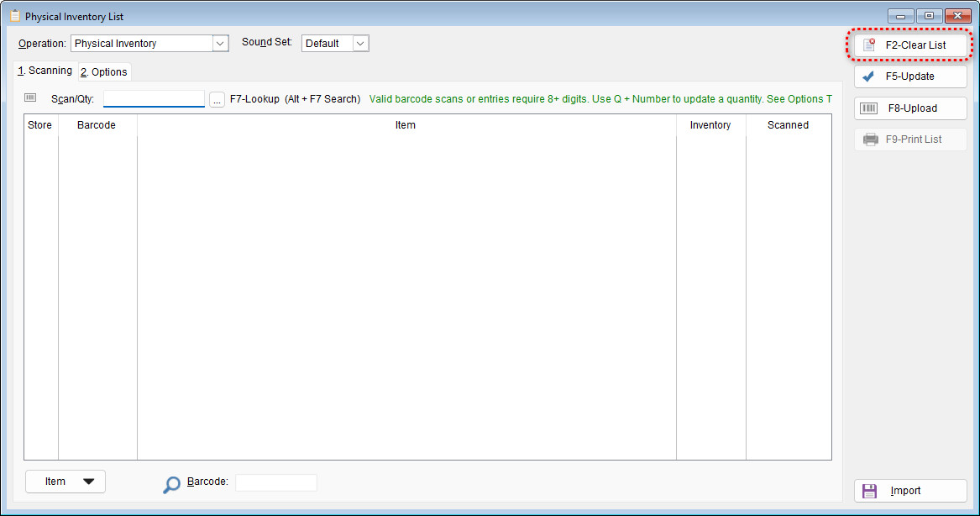The height and width of the screenshot is (516, 980).
Task: Click the F2-Clear List button
Action: 910,45
